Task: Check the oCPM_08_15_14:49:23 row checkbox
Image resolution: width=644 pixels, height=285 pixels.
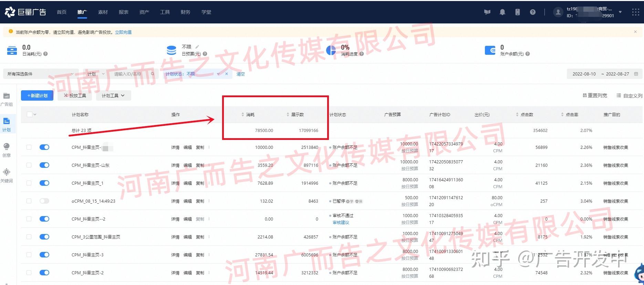Action: 29,201
